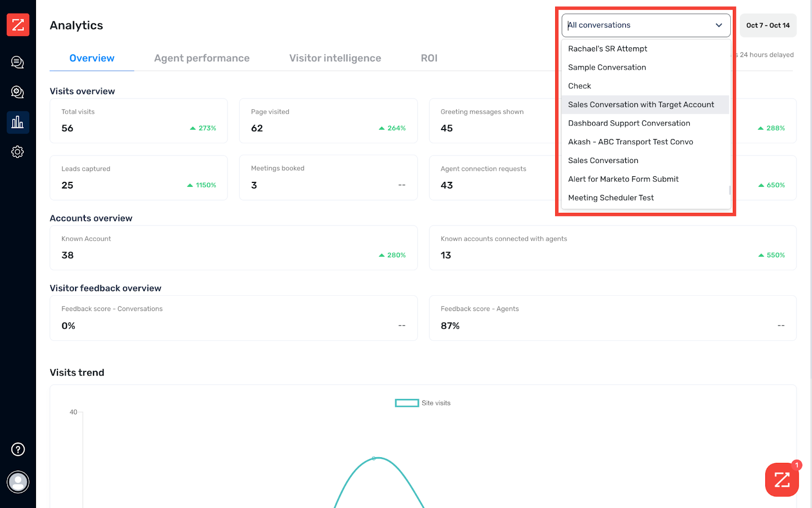Choose plain Sales Conversation option

click(646, 161)
